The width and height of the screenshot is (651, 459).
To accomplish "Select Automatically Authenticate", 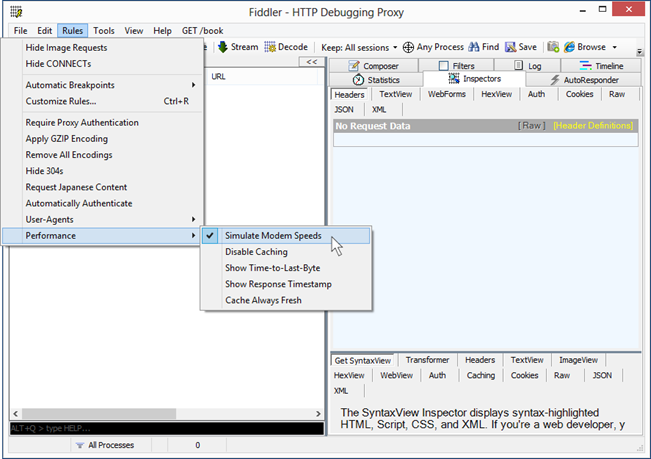I will (x=103, y=203).
